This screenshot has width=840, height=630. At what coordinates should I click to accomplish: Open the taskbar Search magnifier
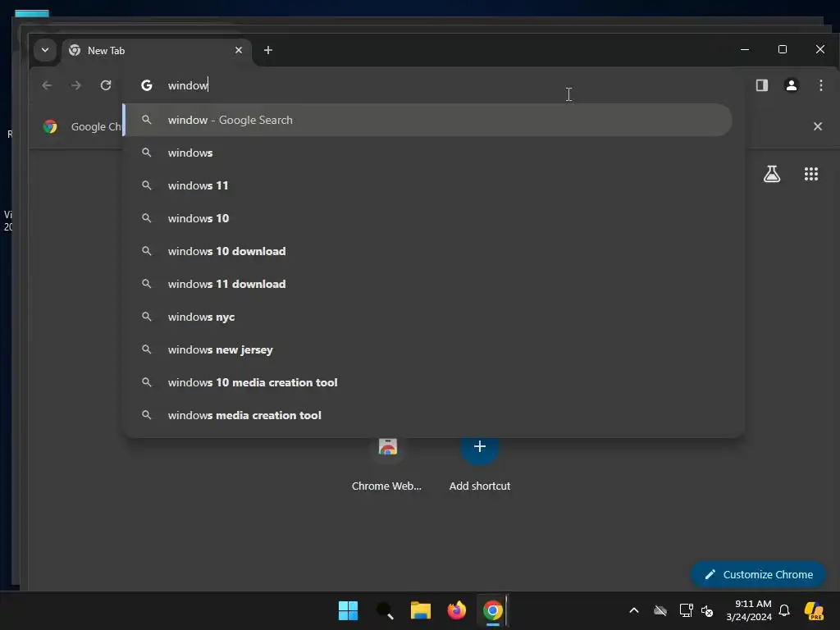pos(385,610)
